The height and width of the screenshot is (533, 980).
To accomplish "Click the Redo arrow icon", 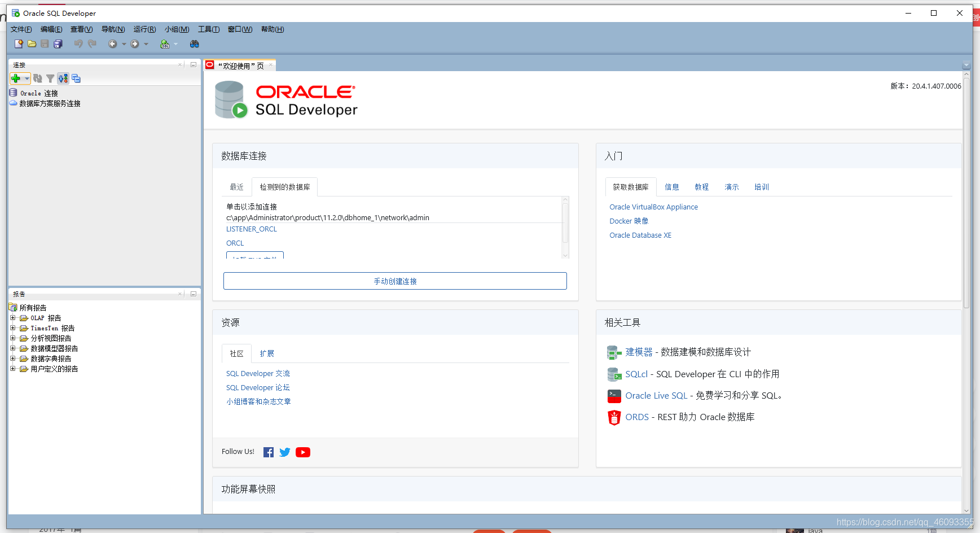I will tap(92, 44).
